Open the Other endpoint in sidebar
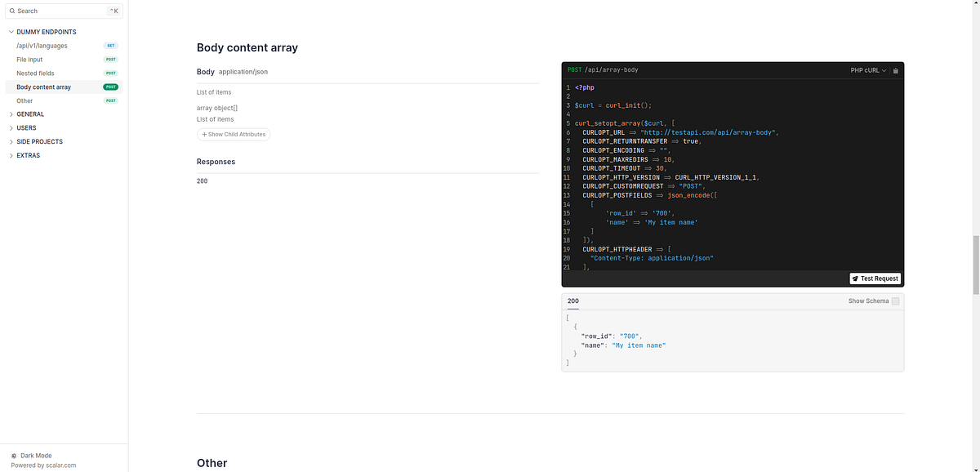This screenshot has width=980, height=472. pyautogui.click(x=24, y=100)
